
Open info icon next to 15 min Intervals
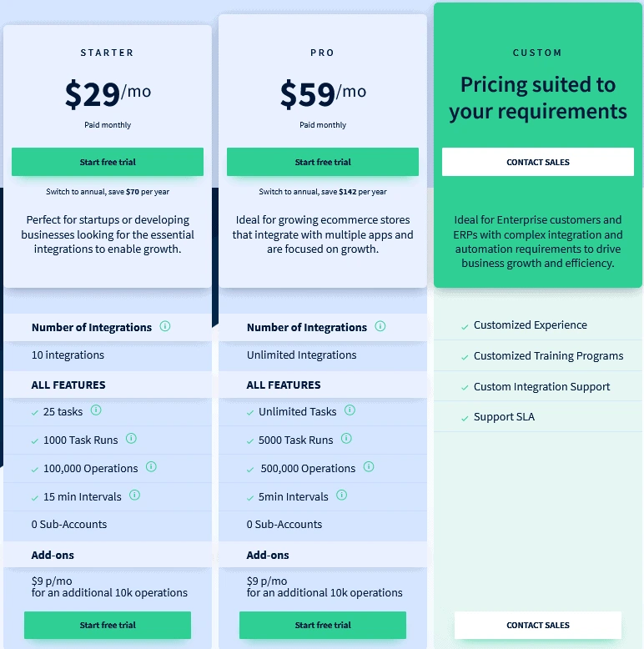[x=134, y=495]
